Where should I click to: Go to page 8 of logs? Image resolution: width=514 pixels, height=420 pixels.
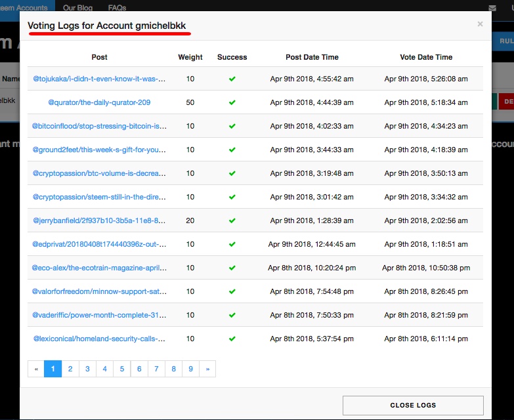(x=174, y=369)
